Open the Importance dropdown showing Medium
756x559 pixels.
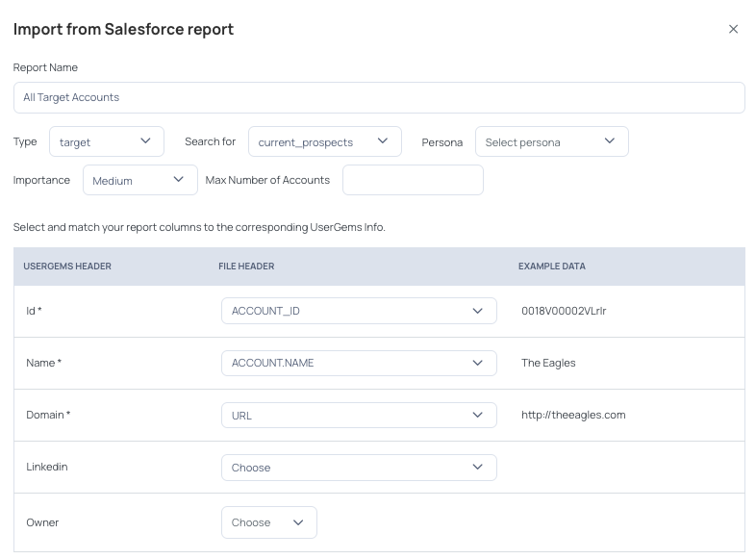click(139, 180)
